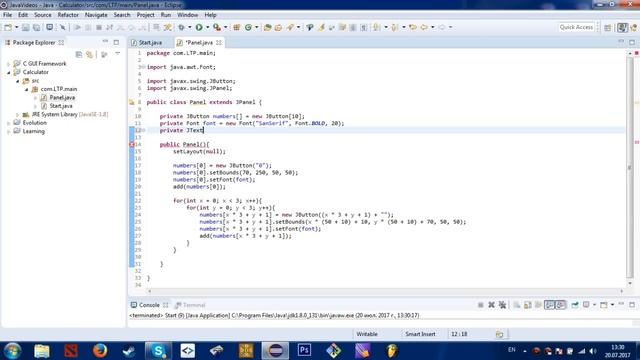Open the Source menu

tap(42, 15)
